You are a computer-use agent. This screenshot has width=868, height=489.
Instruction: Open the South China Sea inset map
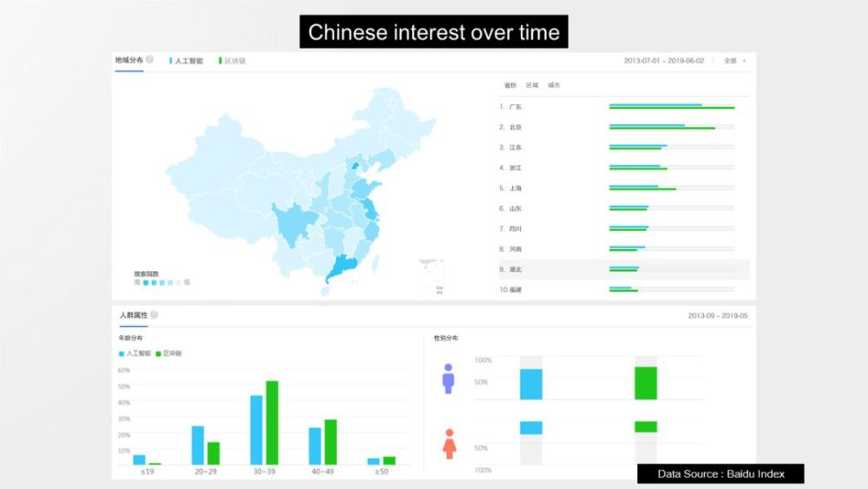[431, 277]
